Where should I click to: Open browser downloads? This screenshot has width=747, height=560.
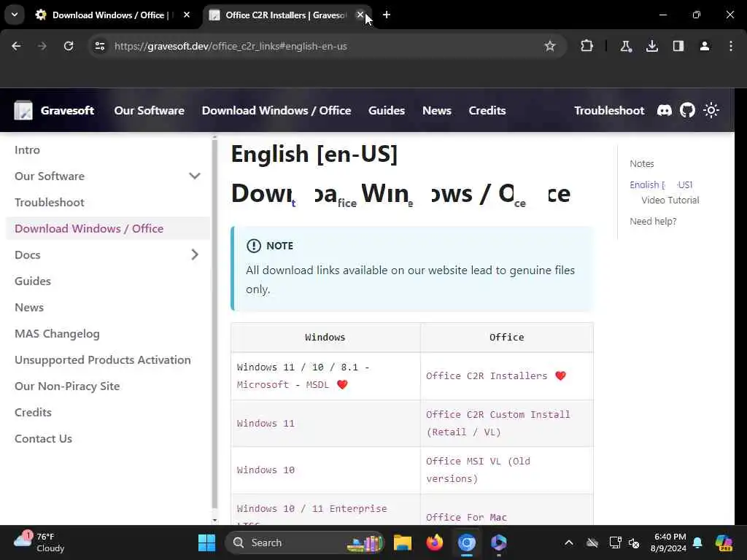pyautogui.click(x=651, y=46)
